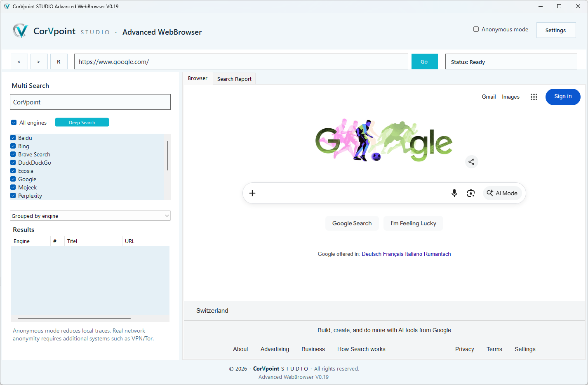Sort by the # column header
This screenshot has height=385, width=588.
coord(57,241)
